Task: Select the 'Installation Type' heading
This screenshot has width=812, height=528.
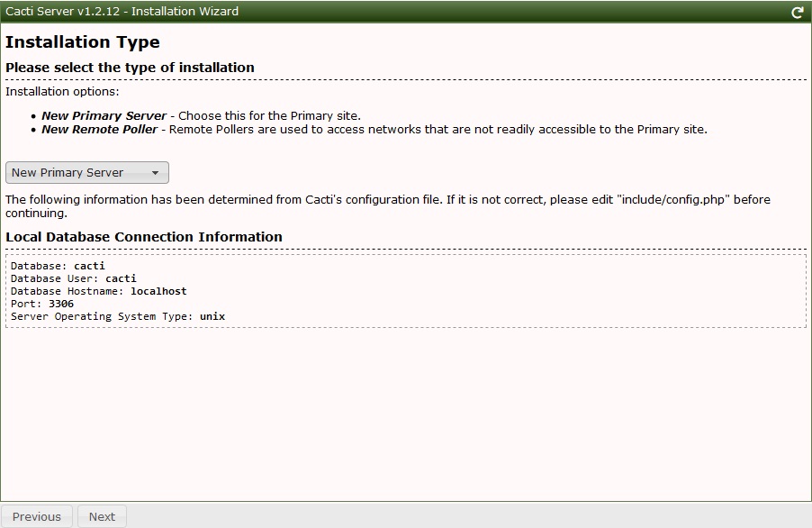Action: click(82, 42)
